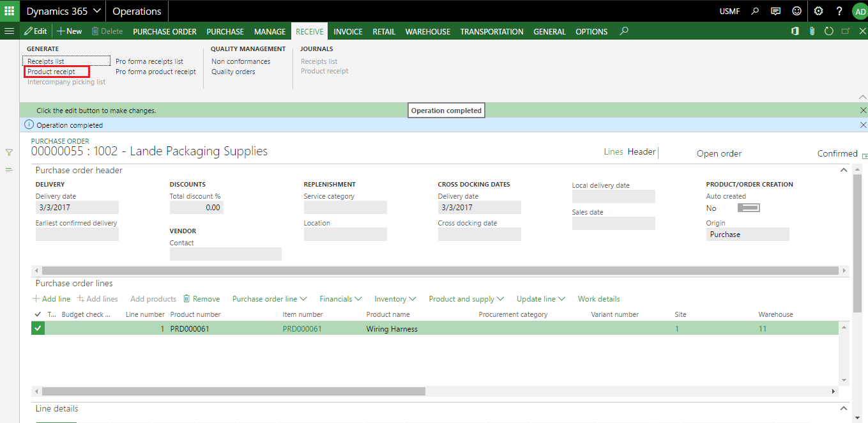Open the Settings gear icon
Viewport: 868px width, 423px height.
point(818,11)
